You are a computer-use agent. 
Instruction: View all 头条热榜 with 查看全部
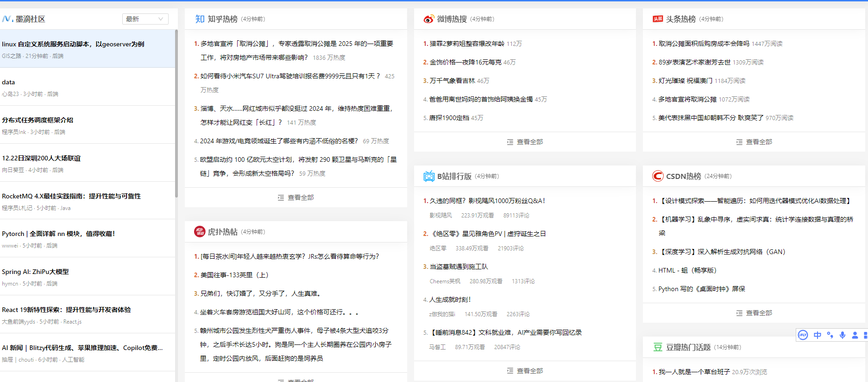click(x=754, y=142)
